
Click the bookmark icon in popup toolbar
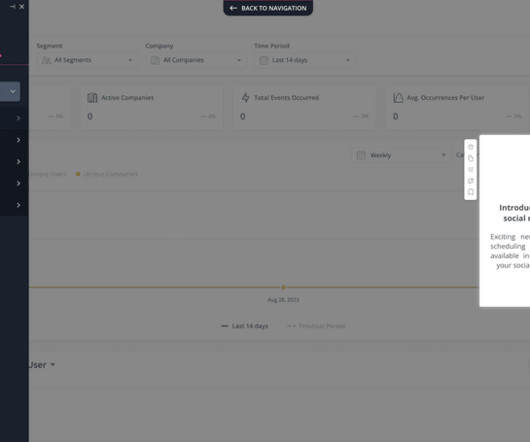pyautogui.click(x=471, y=192)
